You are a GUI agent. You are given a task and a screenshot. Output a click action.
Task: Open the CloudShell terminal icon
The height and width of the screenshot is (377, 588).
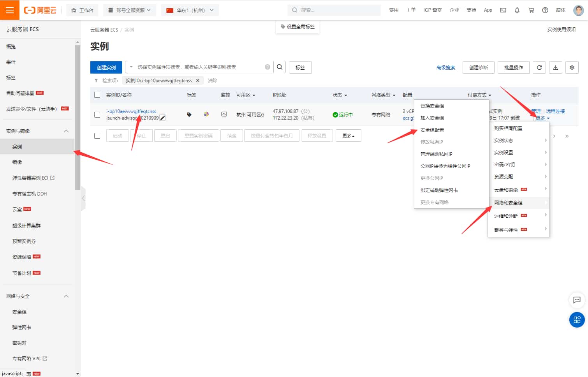503,10
